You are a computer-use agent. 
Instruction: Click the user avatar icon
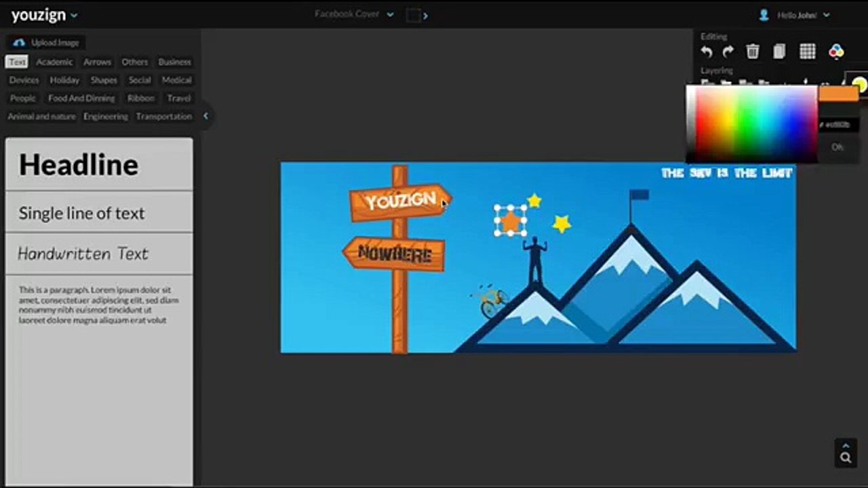[x=764, y=14]
